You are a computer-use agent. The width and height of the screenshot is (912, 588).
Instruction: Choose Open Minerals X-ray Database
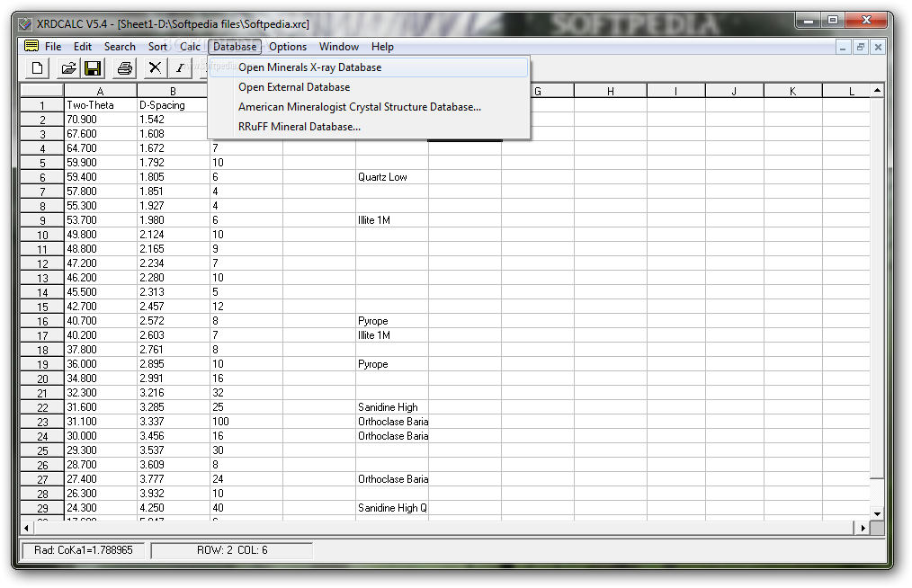point(369,67)
